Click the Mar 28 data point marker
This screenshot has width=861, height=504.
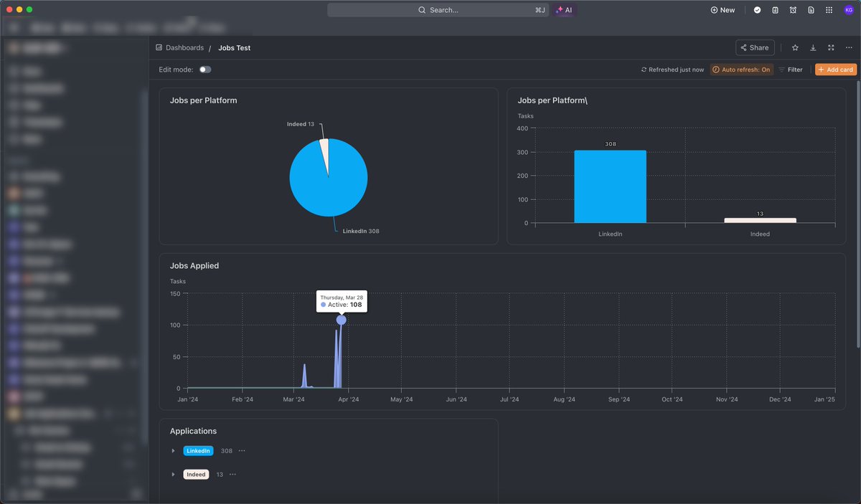[341, 320]
